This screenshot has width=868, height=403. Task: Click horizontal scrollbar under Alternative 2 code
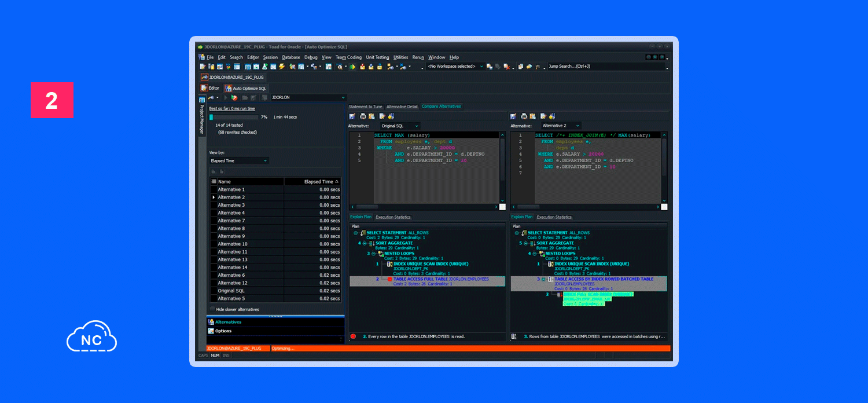click(586, 207)
